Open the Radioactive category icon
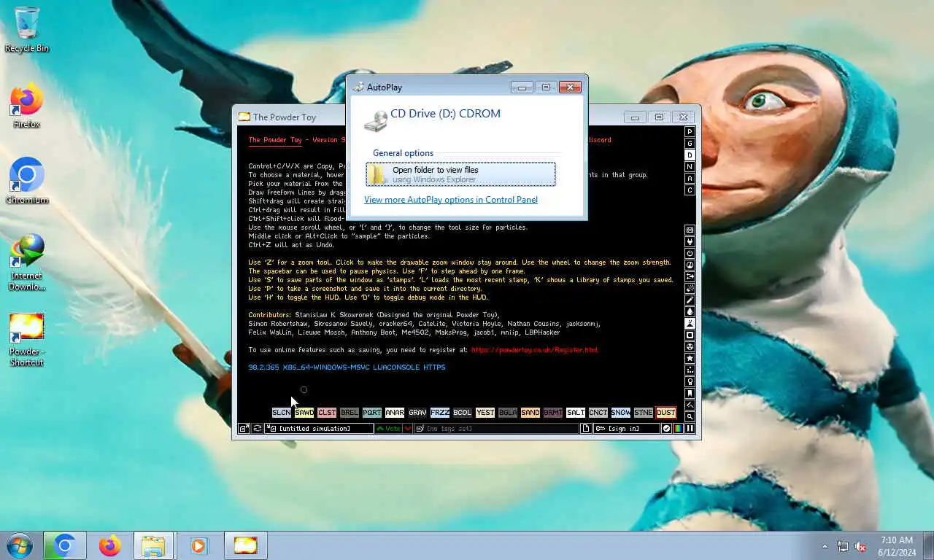Screen dimensions: 934x560 (x=690, y=346)
